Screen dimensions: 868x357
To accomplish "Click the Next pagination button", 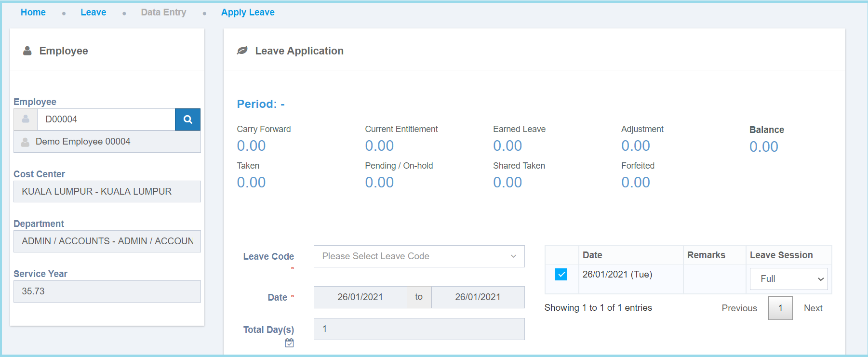I will 813,308.
